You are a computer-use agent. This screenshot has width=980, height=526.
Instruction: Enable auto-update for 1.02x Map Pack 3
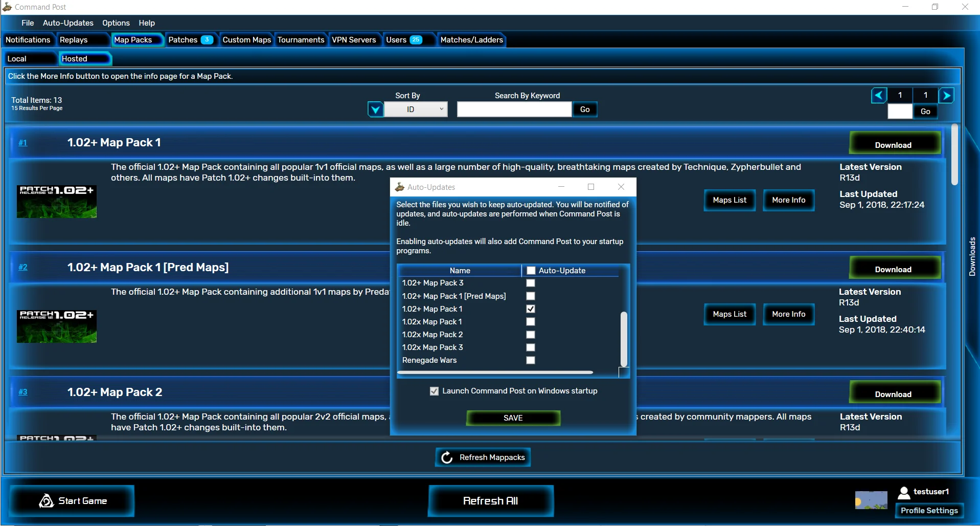tap(531, 347)
